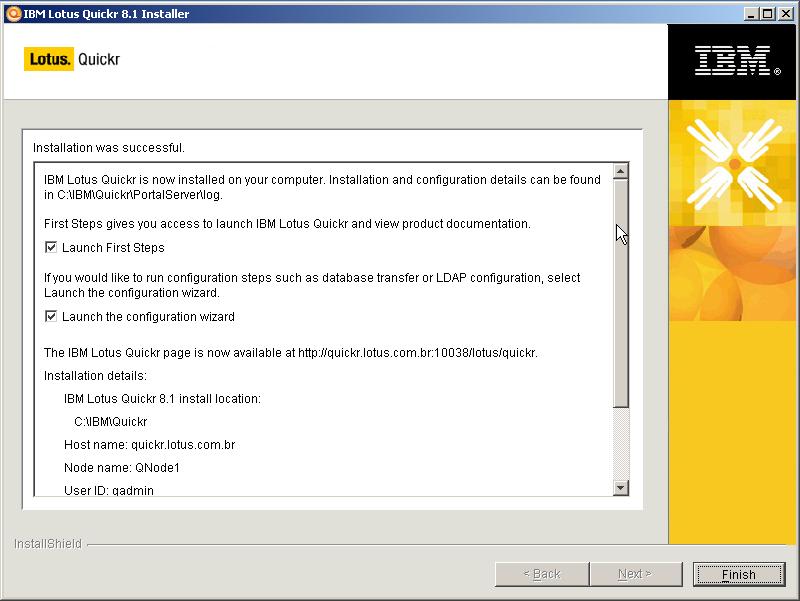Click the disabled Back button

[542, 574]
